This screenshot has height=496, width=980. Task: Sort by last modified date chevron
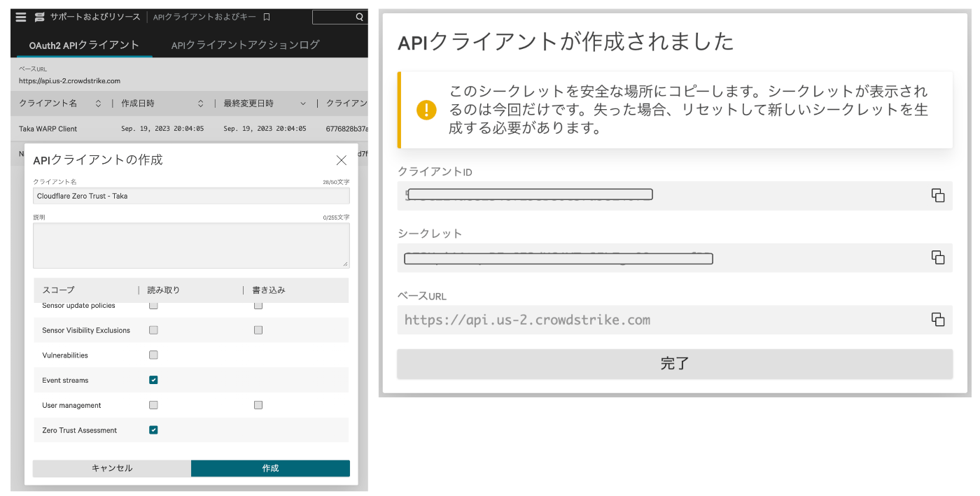pyautogui.click(x=303, y=104)
